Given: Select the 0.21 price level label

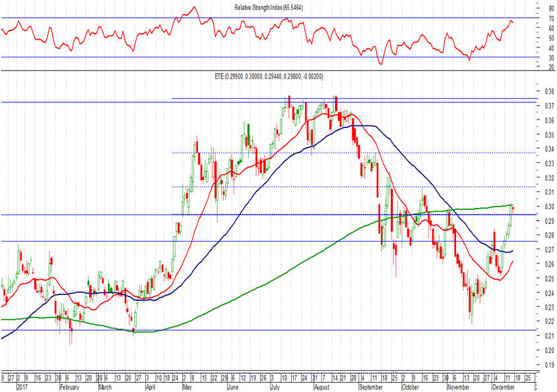Looking at the screenshot, I should click(x=550, y=336).
